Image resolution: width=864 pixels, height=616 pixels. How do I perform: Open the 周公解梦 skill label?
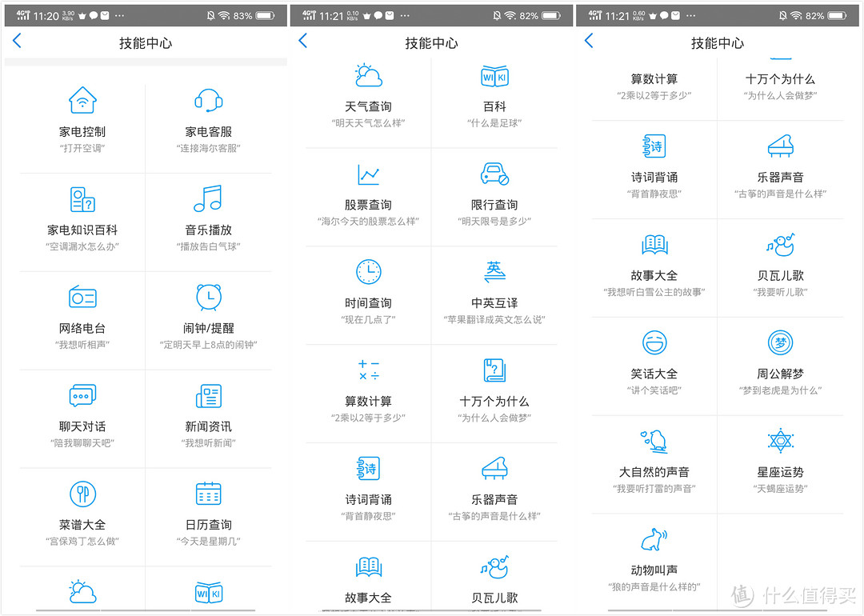point(780,374)
